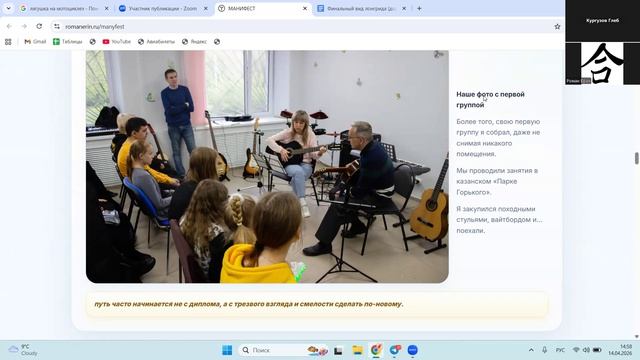View site information icon in address bar
Image resolution: width=640 pixels, height=360 pixels.
pyautogui.click(x=57, y=26)
